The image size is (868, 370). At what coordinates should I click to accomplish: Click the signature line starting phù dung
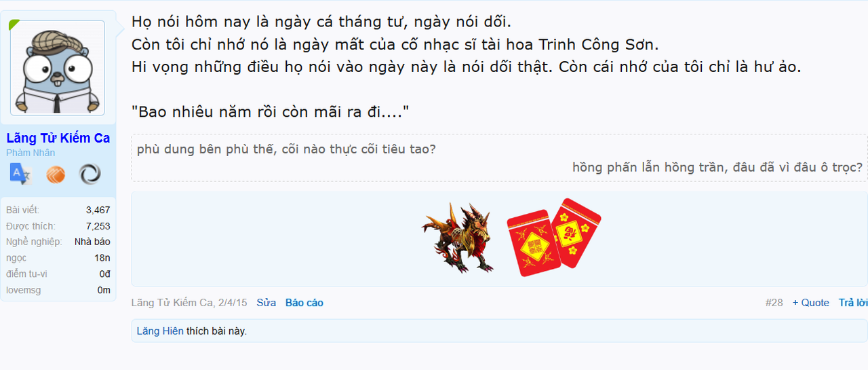(x=286, y=149)
